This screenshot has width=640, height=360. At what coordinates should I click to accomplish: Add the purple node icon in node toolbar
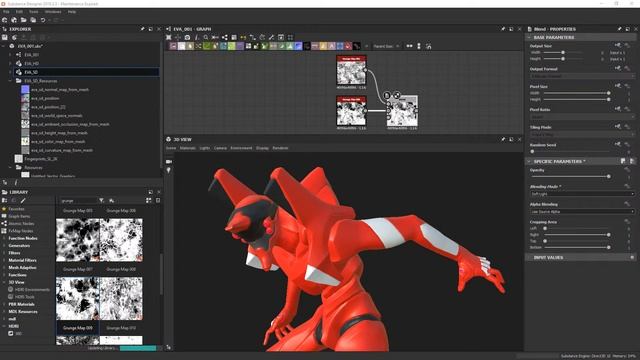[240, 46]
